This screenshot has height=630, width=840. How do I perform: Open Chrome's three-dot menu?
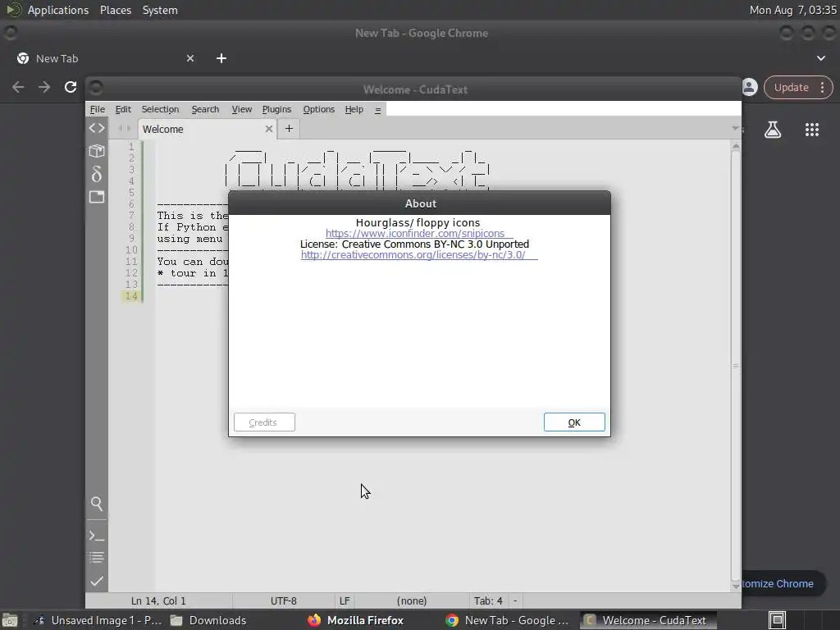[822, 87]
